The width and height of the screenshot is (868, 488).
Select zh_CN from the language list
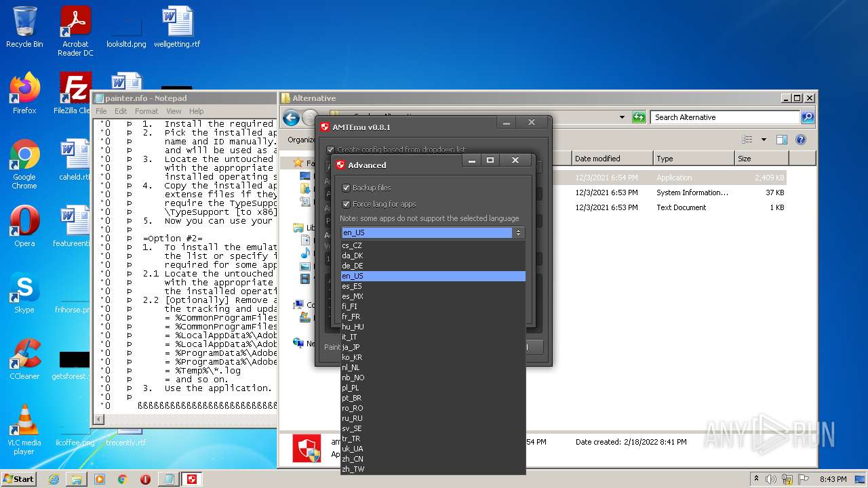point(433,459)
